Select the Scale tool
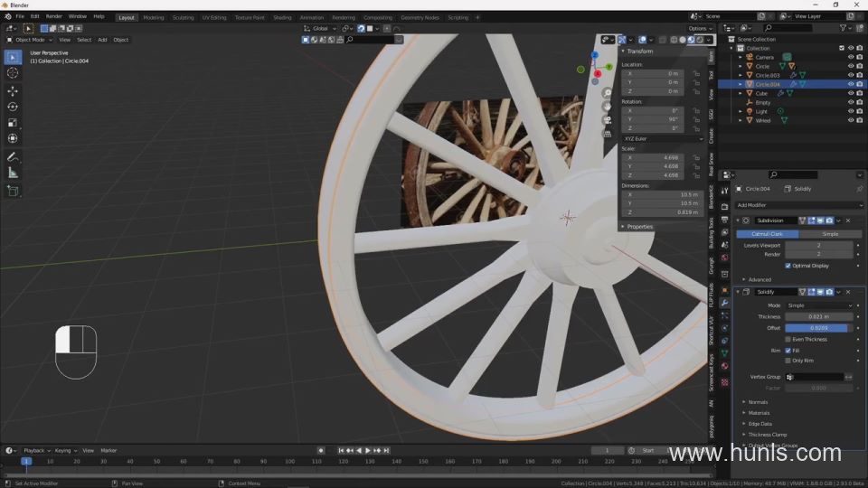The image size is (868, 488). 13,123
